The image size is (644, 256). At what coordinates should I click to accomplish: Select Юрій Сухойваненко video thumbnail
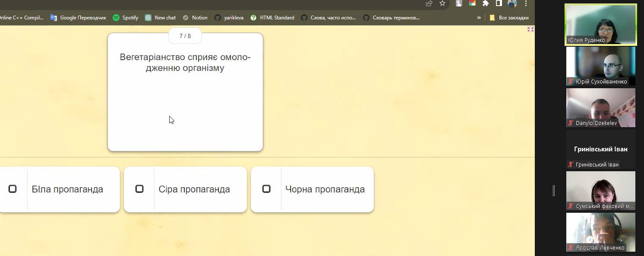pyautogui.click(x=601, y=66)
